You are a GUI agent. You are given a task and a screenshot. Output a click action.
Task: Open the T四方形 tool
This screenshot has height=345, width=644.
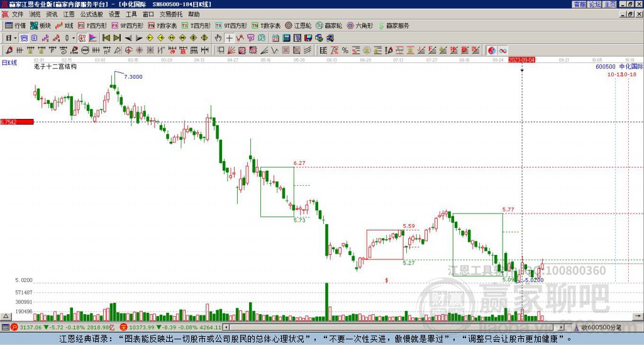[196, 25]
